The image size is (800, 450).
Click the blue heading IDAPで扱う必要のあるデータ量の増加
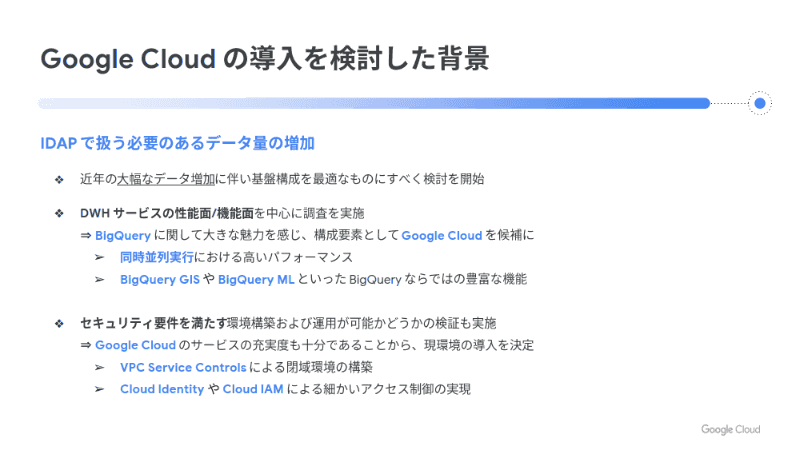(177, 144)
